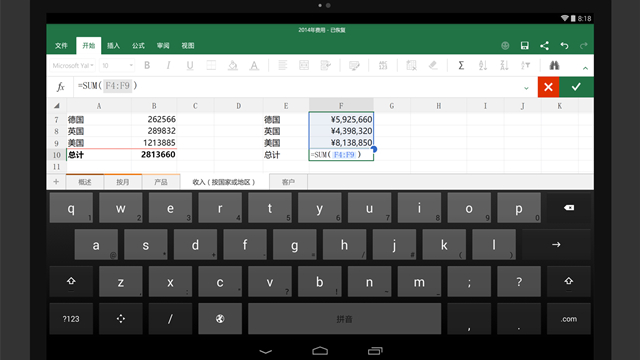The width and height of the screenshot is (640, 360).
Task: Toggle italic formatting
Action: click(x=168, y=65)
